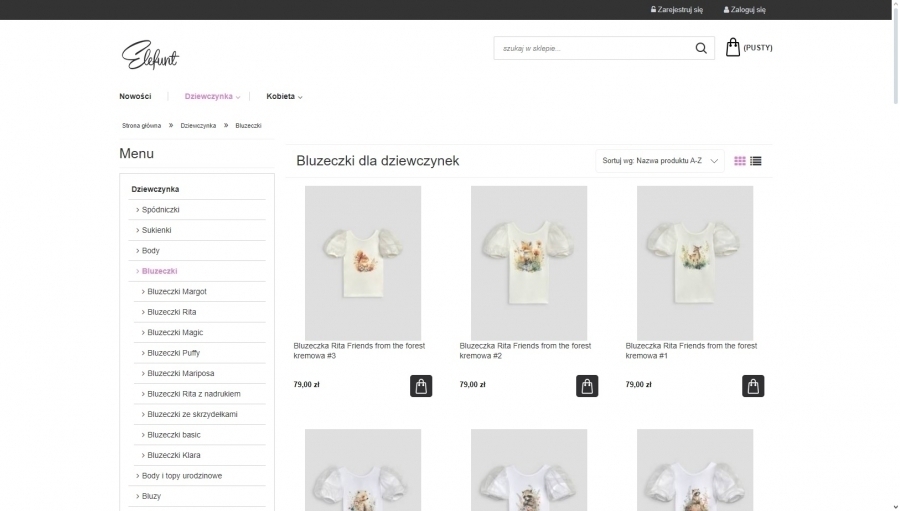The width and height of the screenshot is (900, 511).
Task: Open 'Bluzeczka Rita Friends from the forest kremowa #3' title
Action: pos(359,351)
